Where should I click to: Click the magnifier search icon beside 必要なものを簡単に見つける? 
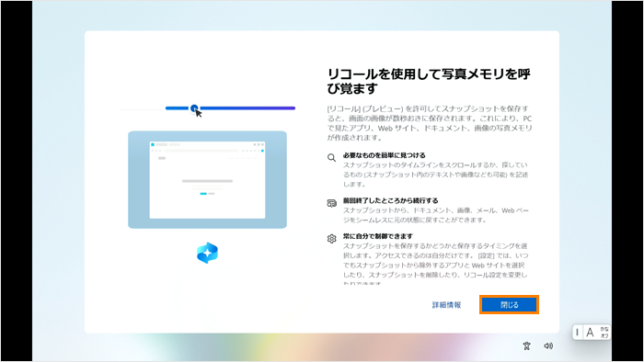[x=331, y=158]
